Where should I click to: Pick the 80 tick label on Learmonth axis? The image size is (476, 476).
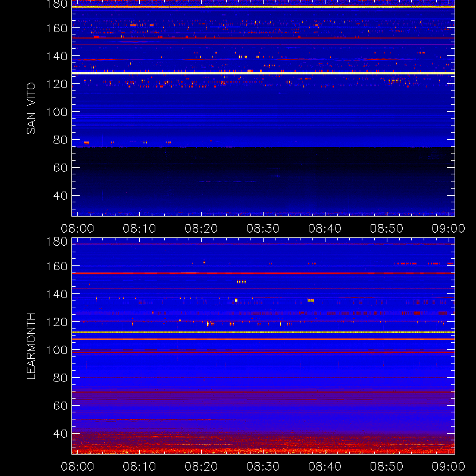[60, 378]
